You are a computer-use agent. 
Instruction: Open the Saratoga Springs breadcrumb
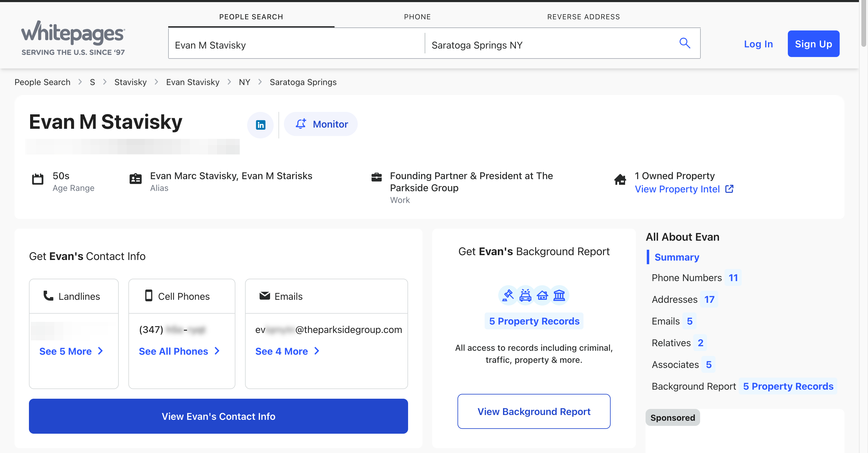pos(303,82)
